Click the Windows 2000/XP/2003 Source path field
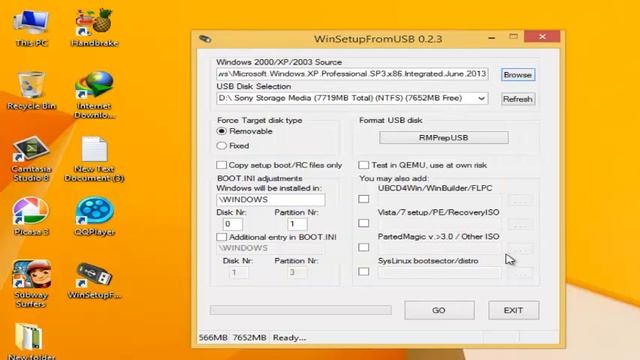 [x=352, y=74]
